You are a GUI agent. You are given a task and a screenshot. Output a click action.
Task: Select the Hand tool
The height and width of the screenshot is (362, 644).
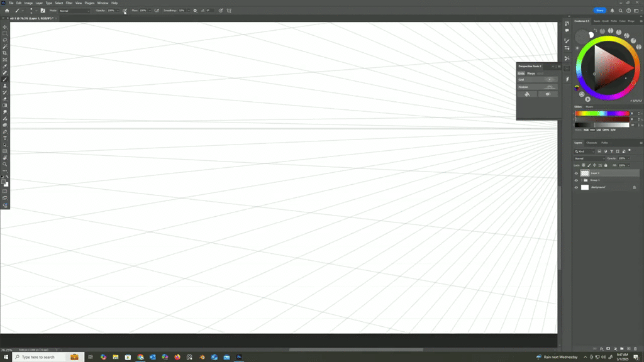tap(5, 158)
